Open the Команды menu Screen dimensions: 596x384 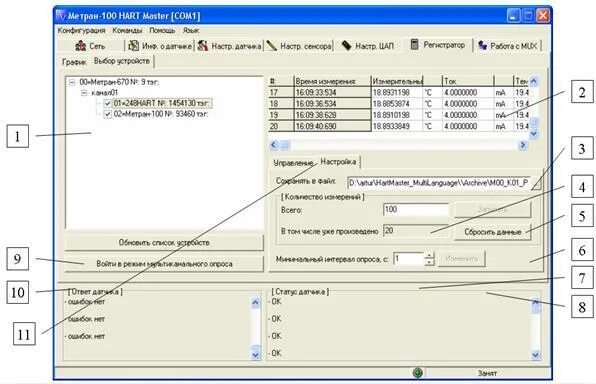coord(127,30)
